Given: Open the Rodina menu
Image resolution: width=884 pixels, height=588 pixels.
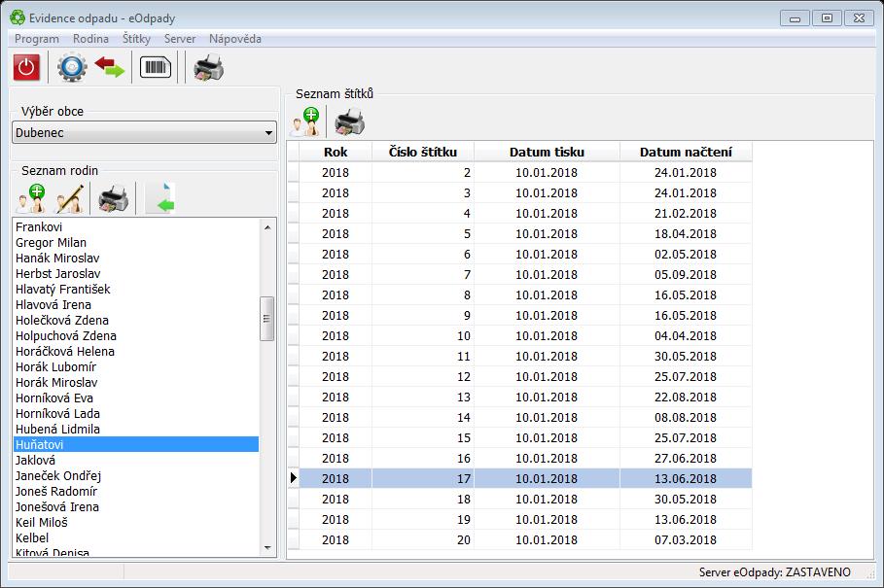Looking at the screenshot, I should tap(90, 39).
